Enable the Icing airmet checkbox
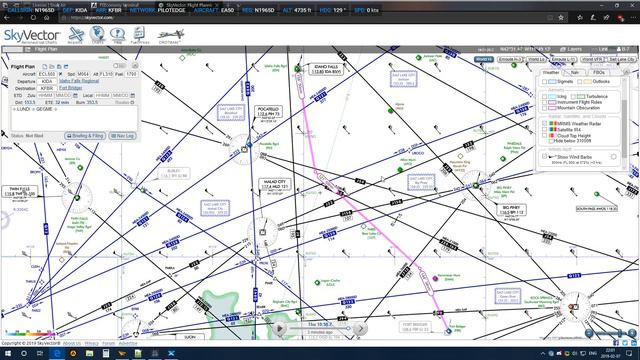This screenshot has height=360, width=640. 544,97
